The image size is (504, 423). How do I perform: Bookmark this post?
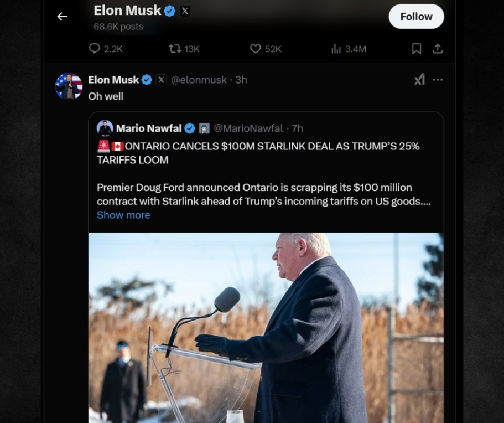(417, 49)
